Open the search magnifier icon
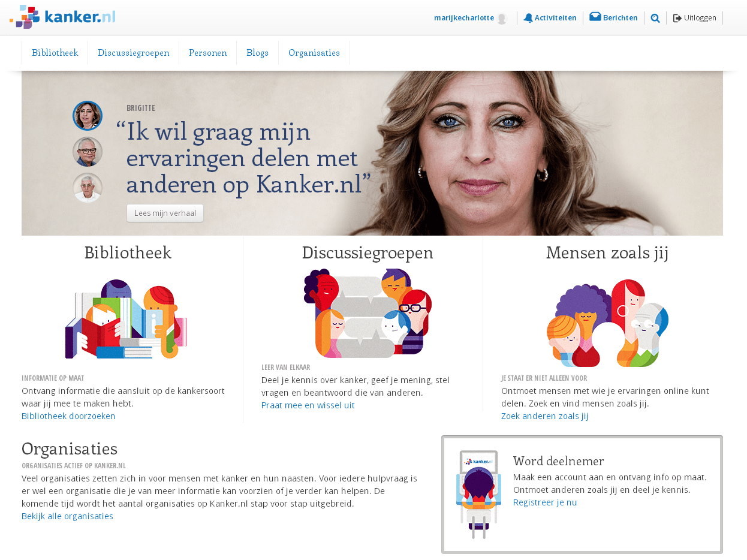The height and width of the screenshot is (560, 747). 655,18
